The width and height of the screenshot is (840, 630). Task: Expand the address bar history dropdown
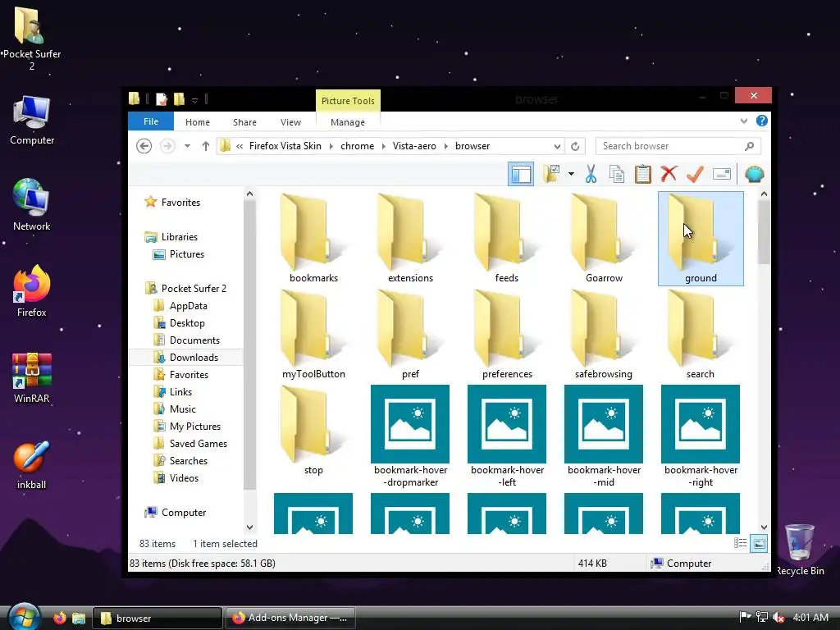point(557,146)
